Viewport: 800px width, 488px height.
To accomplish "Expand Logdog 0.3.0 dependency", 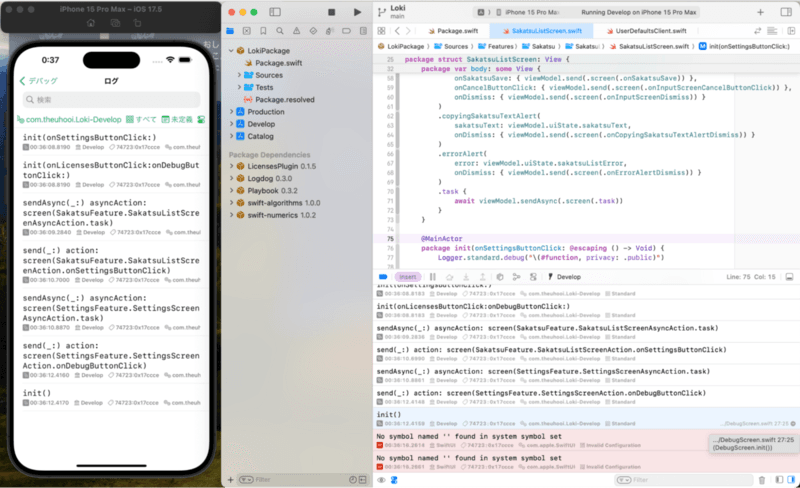I will (231, 179).
